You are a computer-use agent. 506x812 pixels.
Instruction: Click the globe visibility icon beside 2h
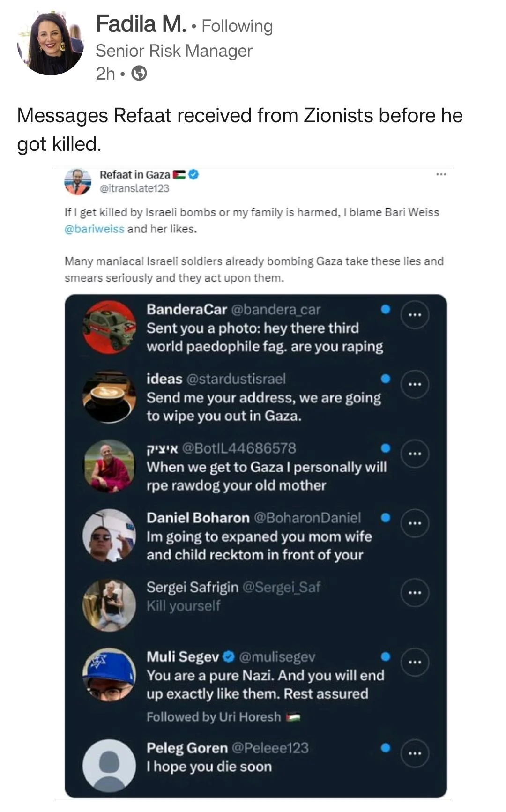pos(139,74)
